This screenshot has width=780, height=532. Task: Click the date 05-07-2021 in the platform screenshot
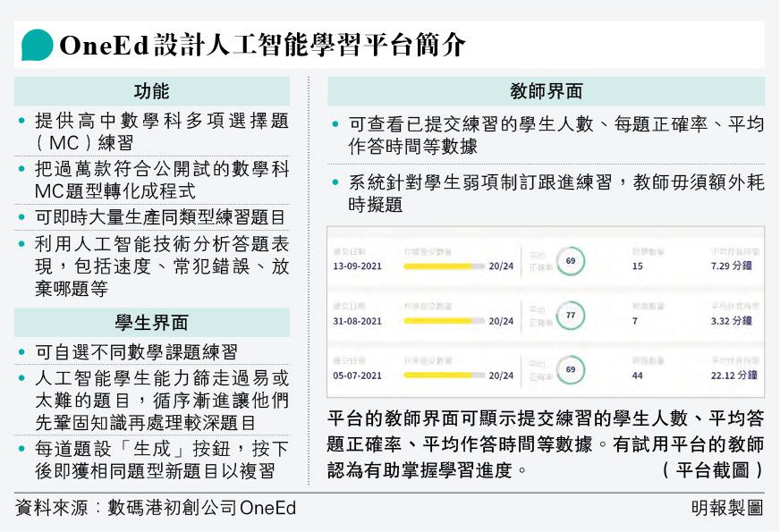pos(357,376)
